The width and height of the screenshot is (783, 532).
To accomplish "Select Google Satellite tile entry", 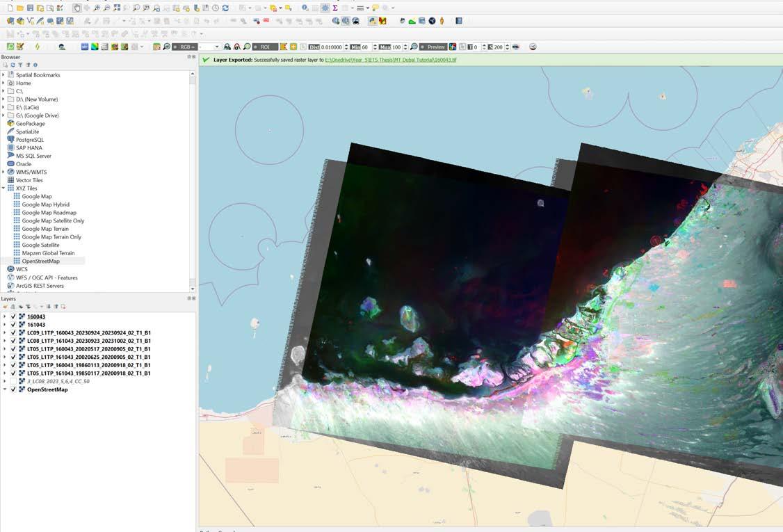I will 40,245.
